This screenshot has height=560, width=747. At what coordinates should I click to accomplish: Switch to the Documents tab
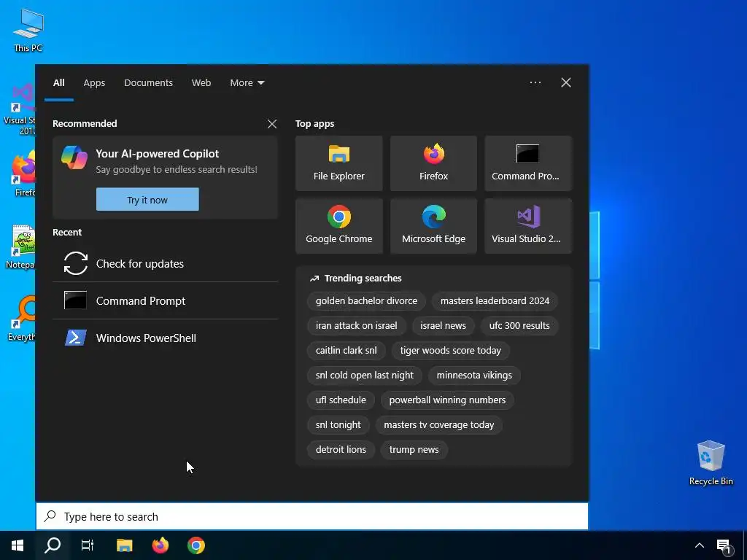click(x=148, y=83)
